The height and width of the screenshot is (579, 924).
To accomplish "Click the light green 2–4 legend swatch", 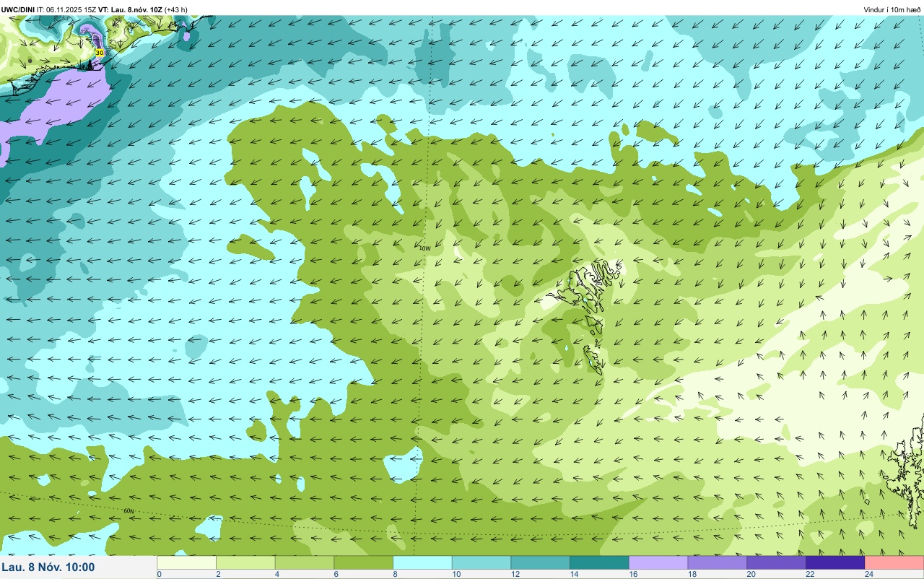I will 246,562.
